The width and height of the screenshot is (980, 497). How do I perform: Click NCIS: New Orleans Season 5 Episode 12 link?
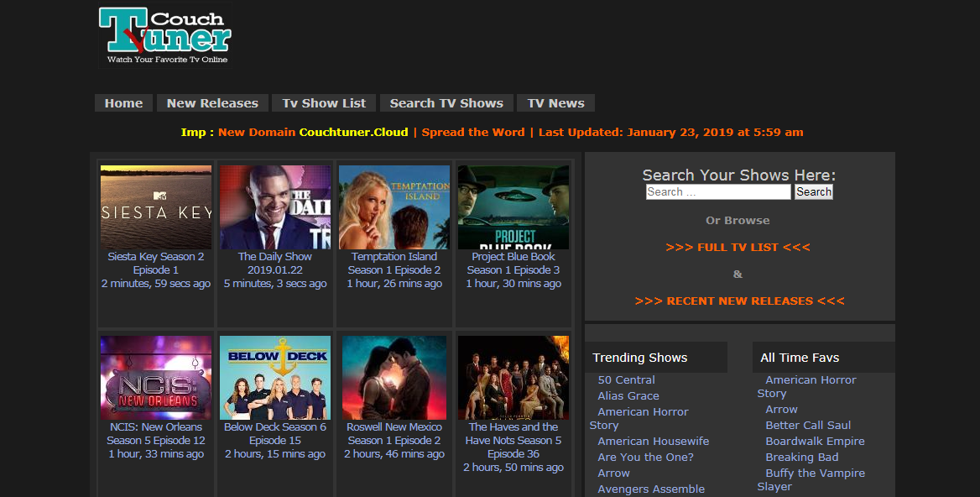pyautogui.click(x=155, y=434)
